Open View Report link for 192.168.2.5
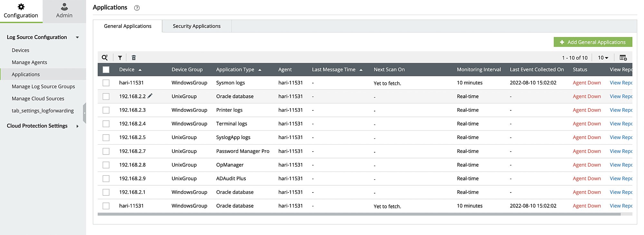Image resolution: width=644 pixels, height=235 pixels. pos(621,137)
